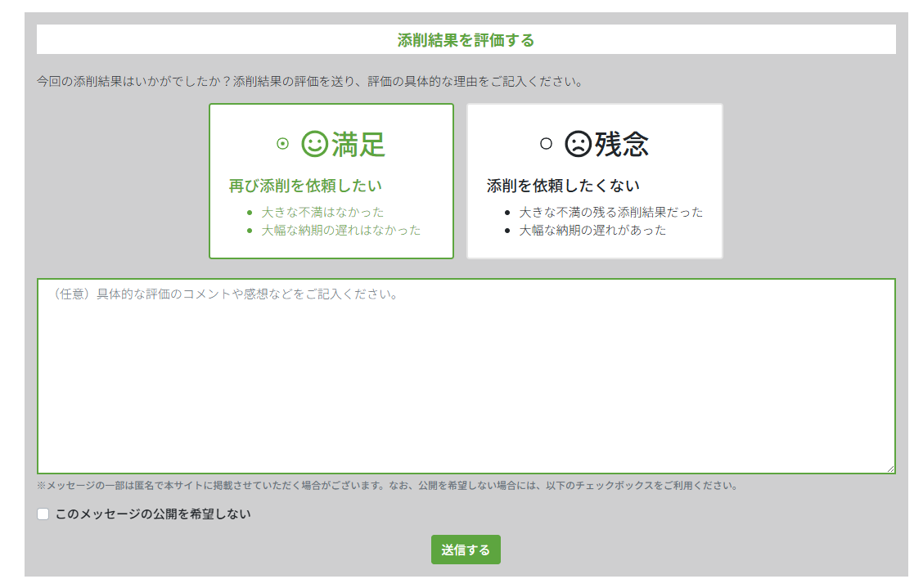The image size is (914, 588).
Task: Select the 残念 radio button
Action: point(546,144)
